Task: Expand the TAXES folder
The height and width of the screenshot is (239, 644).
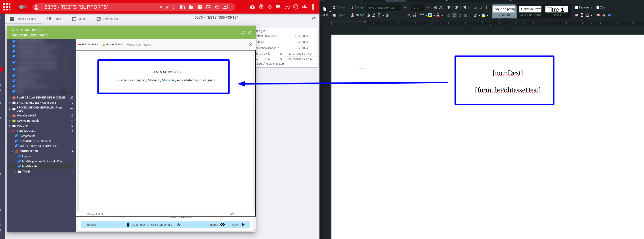Action: click(x=15, y=172)
